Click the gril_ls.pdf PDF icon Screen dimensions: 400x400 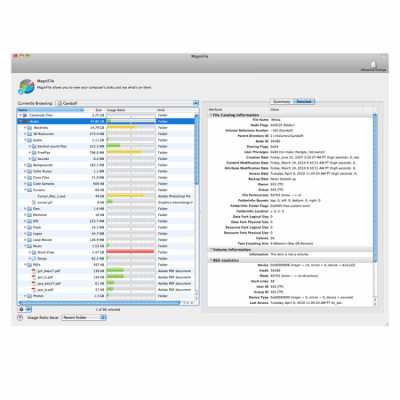pyautogui.click(x=34, y=277)
